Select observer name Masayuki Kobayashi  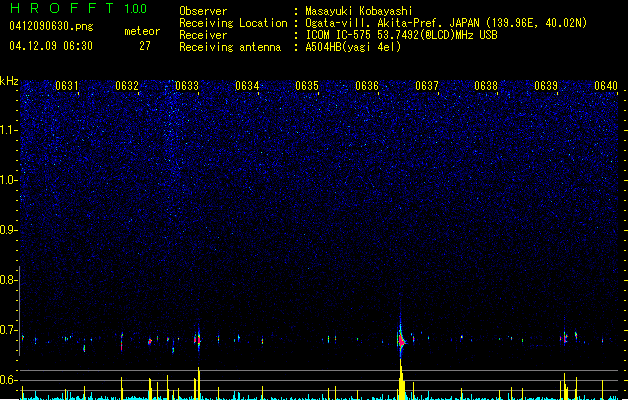[x=359, y=11]
